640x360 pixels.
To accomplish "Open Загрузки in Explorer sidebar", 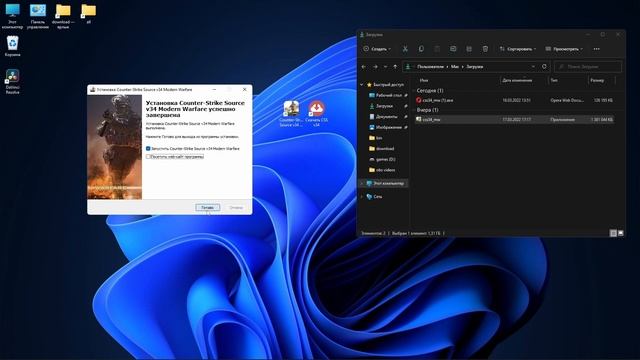I will tap(384, 106).
